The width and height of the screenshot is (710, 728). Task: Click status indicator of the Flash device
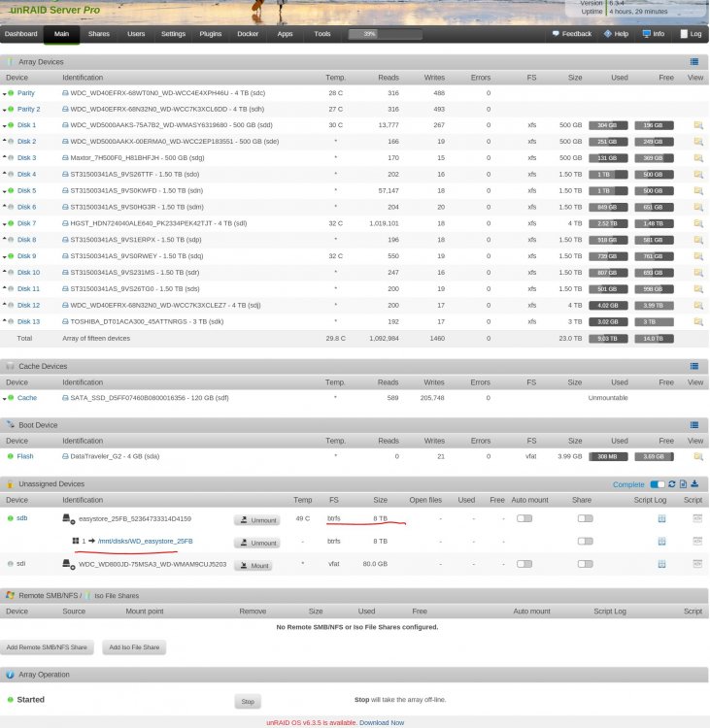point(11,456)
